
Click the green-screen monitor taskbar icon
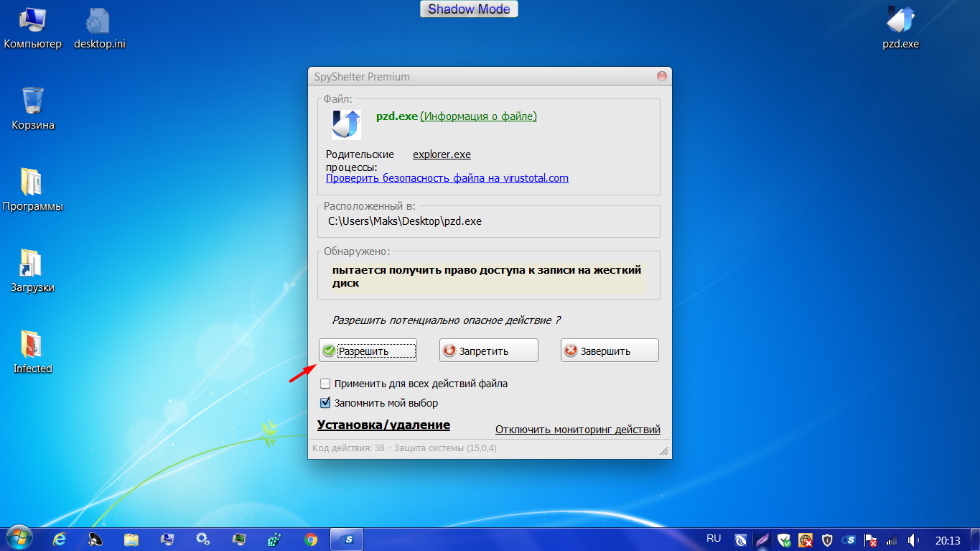pos(239,539)
